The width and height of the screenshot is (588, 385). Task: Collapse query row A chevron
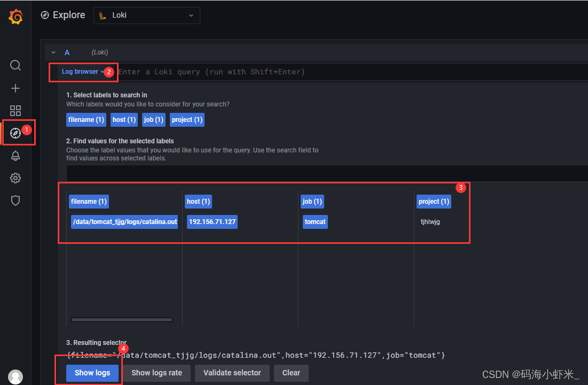[53, 52]
